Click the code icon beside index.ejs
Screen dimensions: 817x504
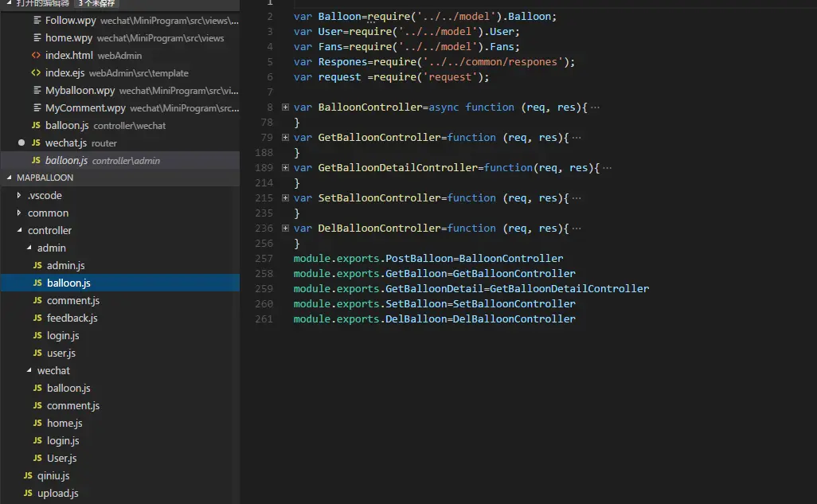(36, 73)
